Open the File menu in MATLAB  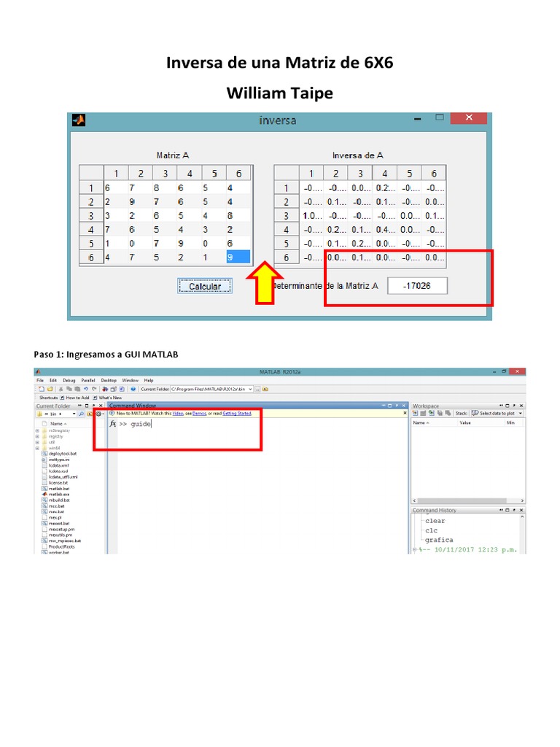pos(40,380)
